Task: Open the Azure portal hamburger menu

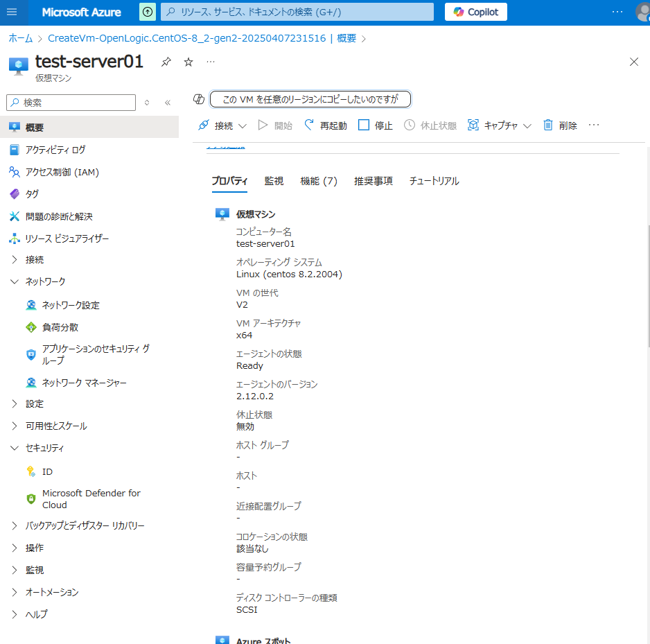Action: coord(12,12)
